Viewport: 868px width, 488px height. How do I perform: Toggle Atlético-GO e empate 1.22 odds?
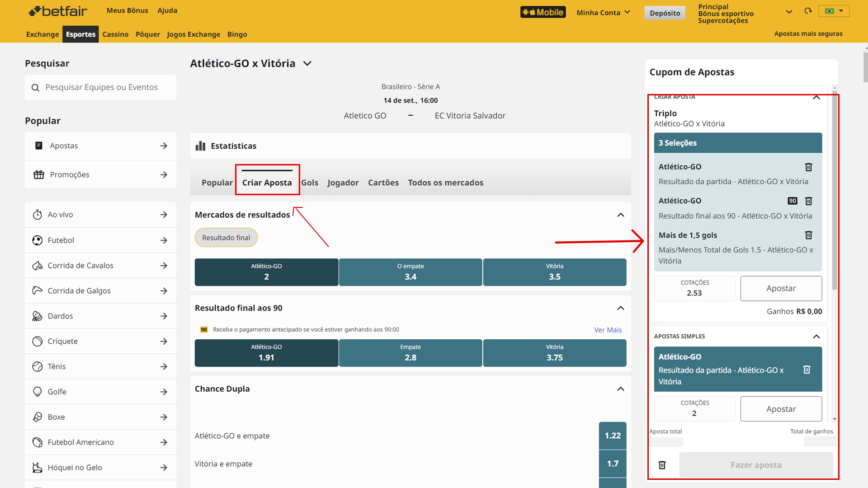(613, 436)
